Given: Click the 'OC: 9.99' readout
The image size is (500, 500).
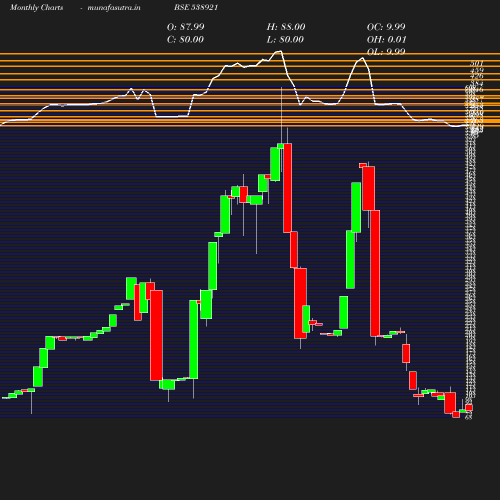Looking at the screenshot, I should pos(386,27).
